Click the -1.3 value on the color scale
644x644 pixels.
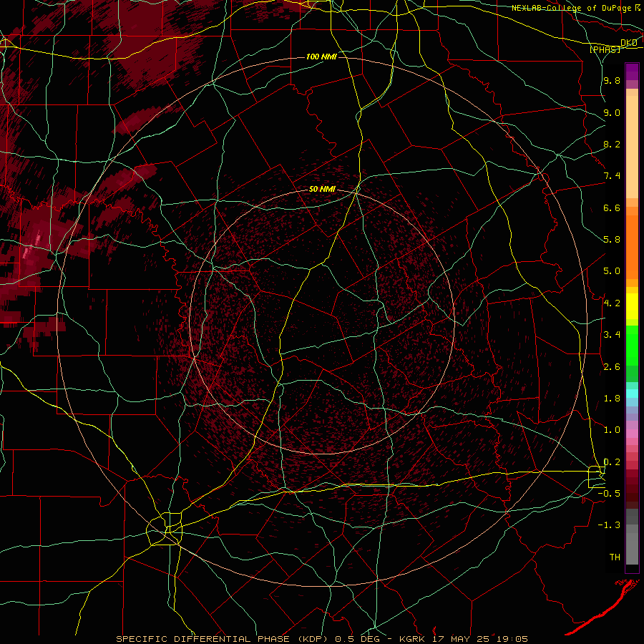609,525
